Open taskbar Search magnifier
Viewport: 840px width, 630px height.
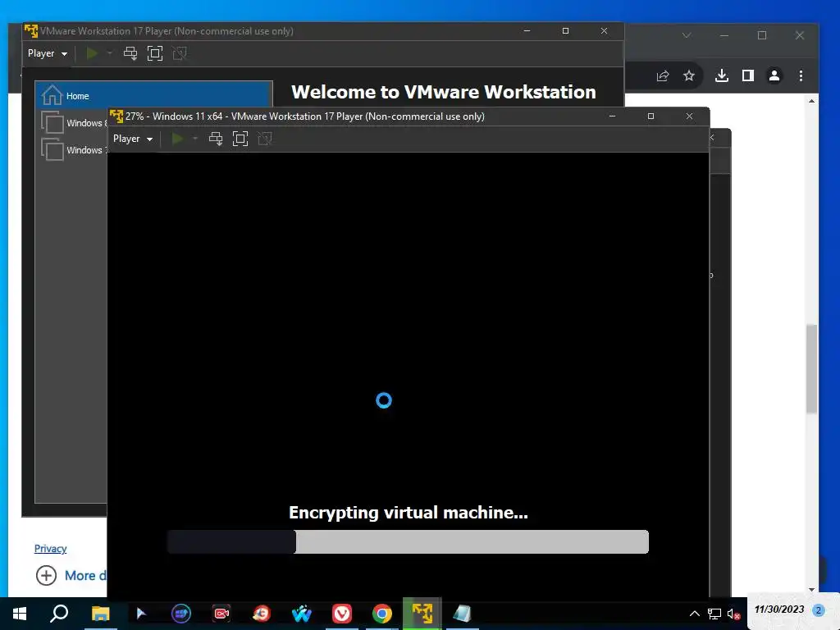(x=59, y=614)
